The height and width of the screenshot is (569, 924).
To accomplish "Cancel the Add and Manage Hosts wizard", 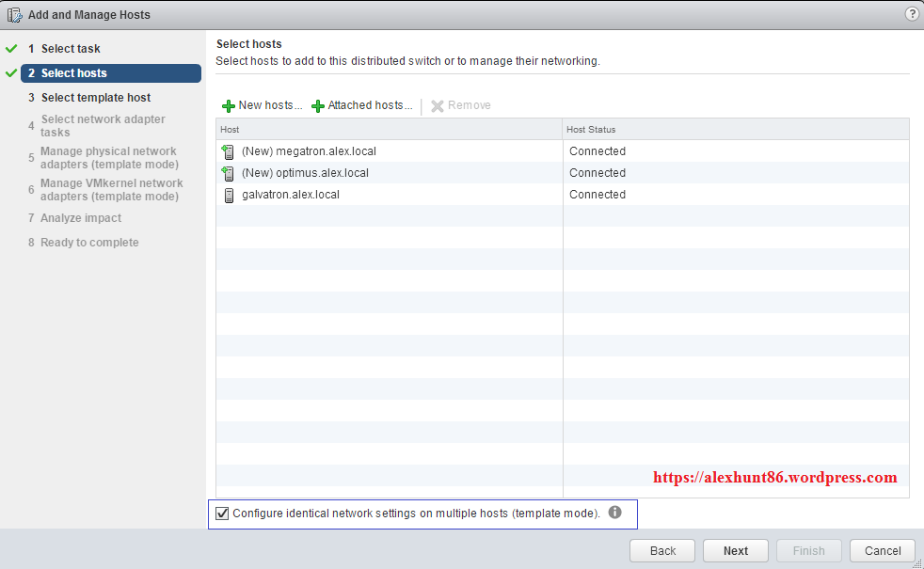I will pos(882,551).
